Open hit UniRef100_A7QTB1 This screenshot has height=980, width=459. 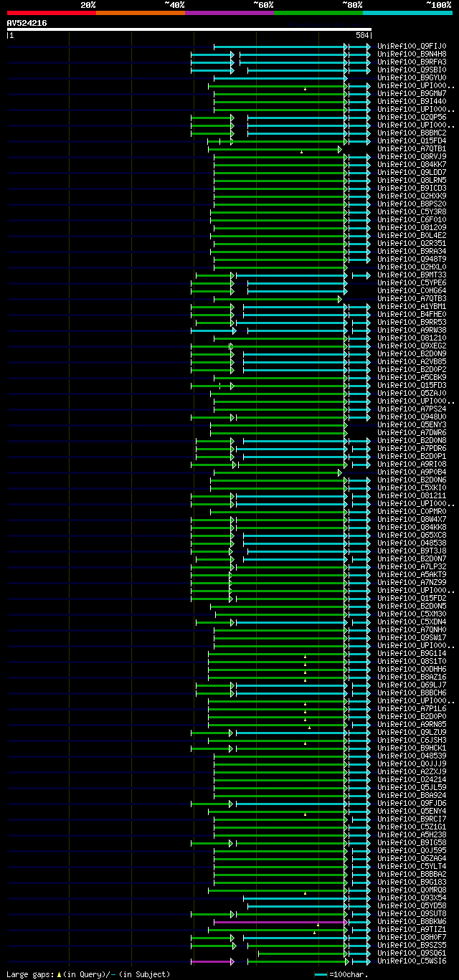[x=411, y=148]
